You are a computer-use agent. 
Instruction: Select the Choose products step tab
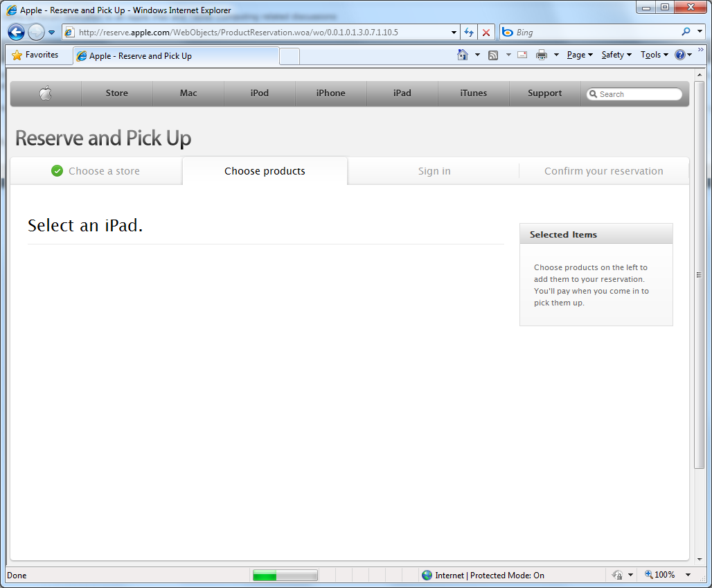coord(265,171)
